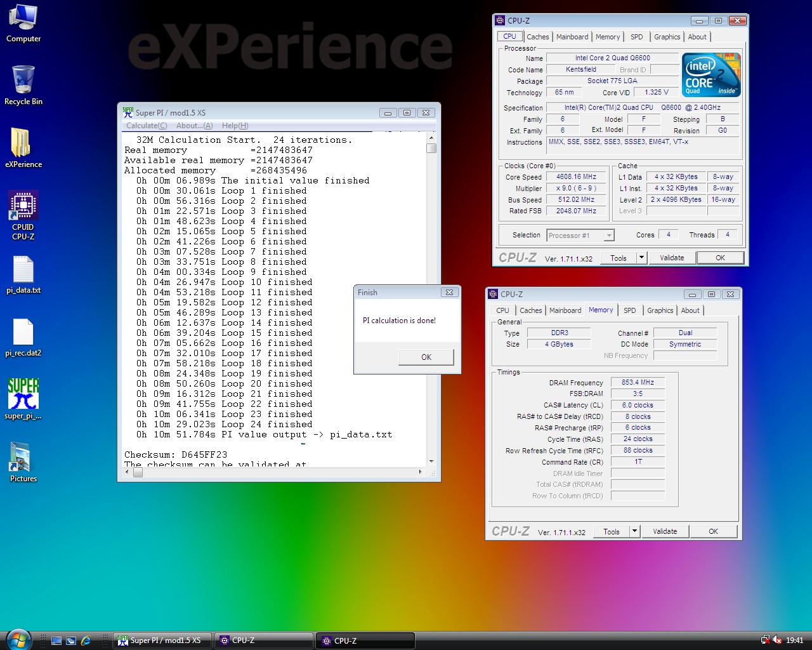Screen dimensions: 812x650
Task: Click the Checksum: D645FF23 line
Action: click(176, 454)
